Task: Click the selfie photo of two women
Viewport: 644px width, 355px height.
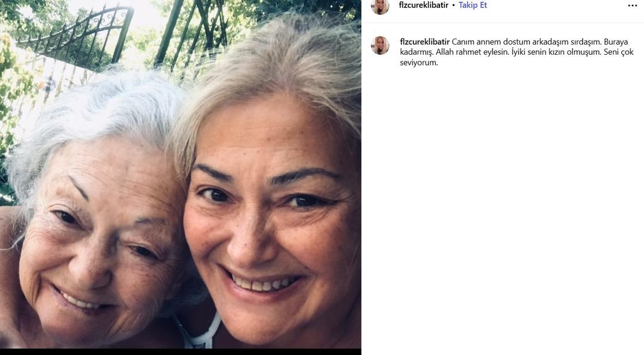Action: tap(180, 174)
